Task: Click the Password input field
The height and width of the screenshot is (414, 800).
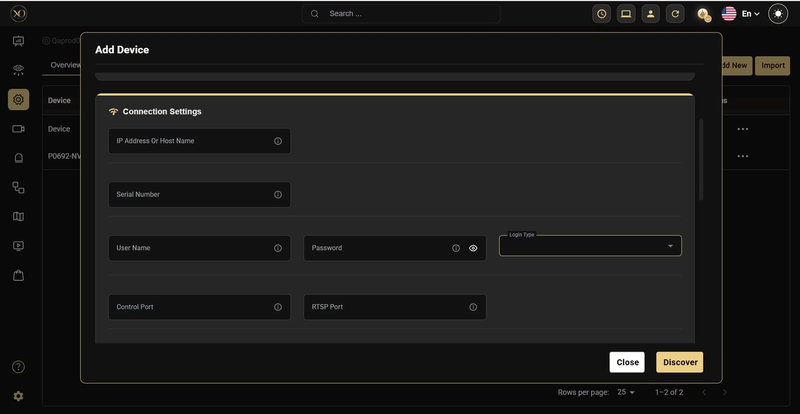Action: [x=395, y=248]
